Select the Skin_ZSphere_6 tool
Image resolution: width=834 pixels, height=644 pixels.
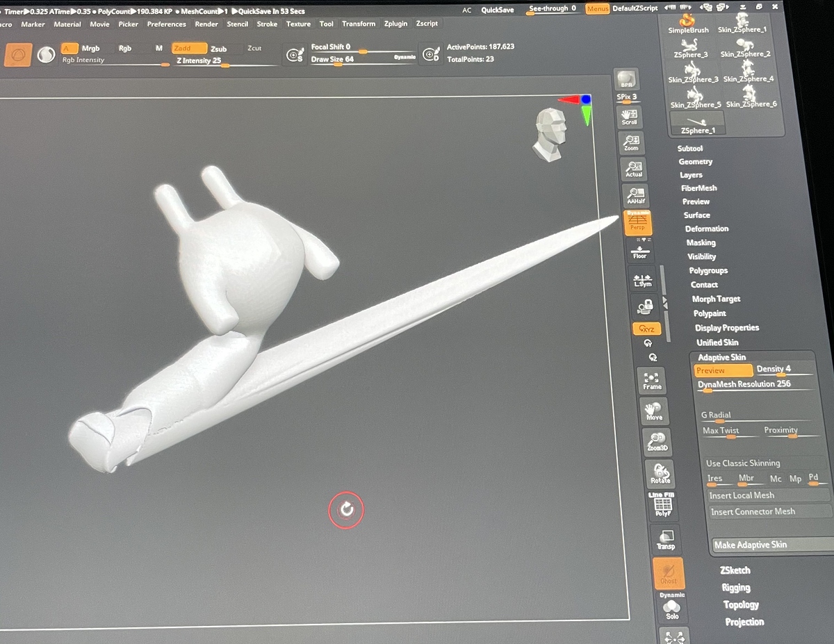pos(751,97)
